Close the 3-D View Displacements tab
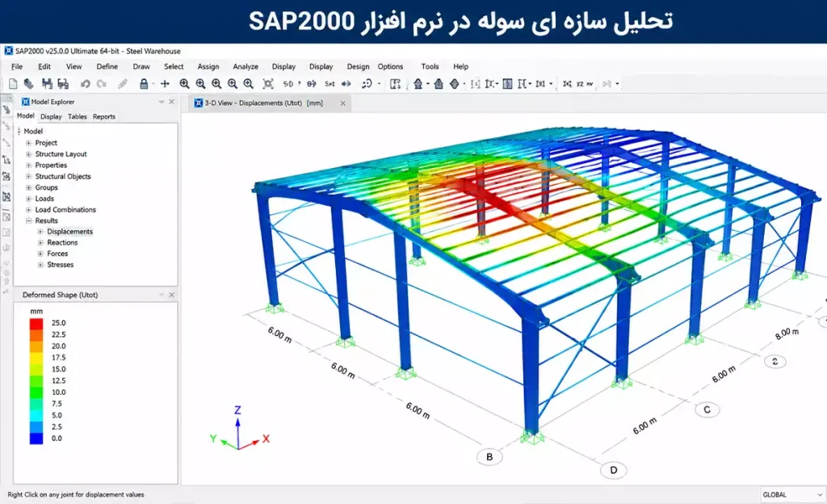This screenshot has height=504, width=827. pyautogui.click(x=342, y=103)
